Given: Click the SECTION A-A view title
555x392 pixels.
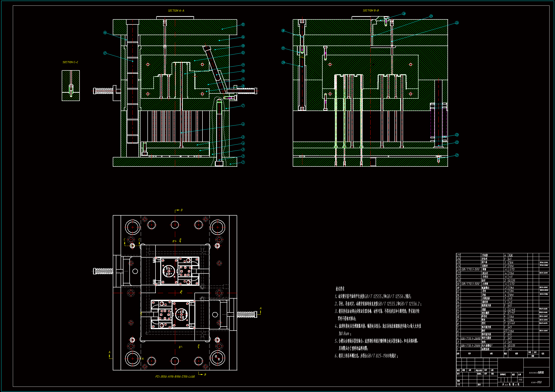Looking at the screenshot, I should click(176, 11).
